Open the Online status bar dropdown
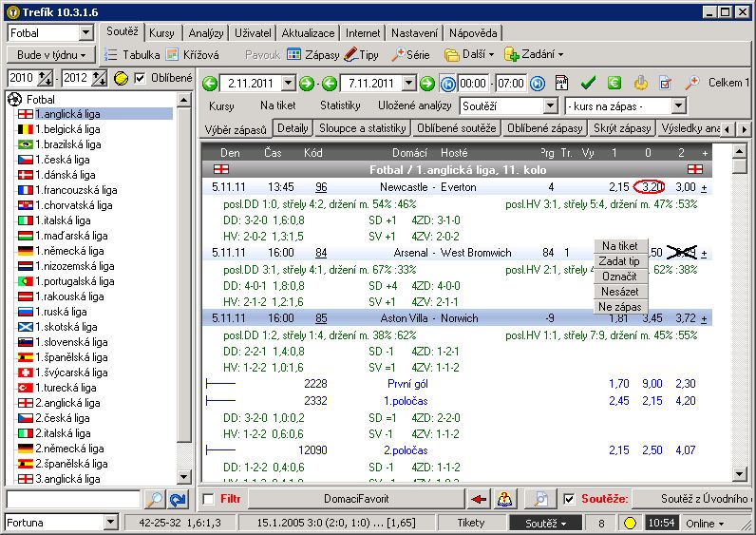Viewport: 756px width, 535px height. [x=705, y=524]
